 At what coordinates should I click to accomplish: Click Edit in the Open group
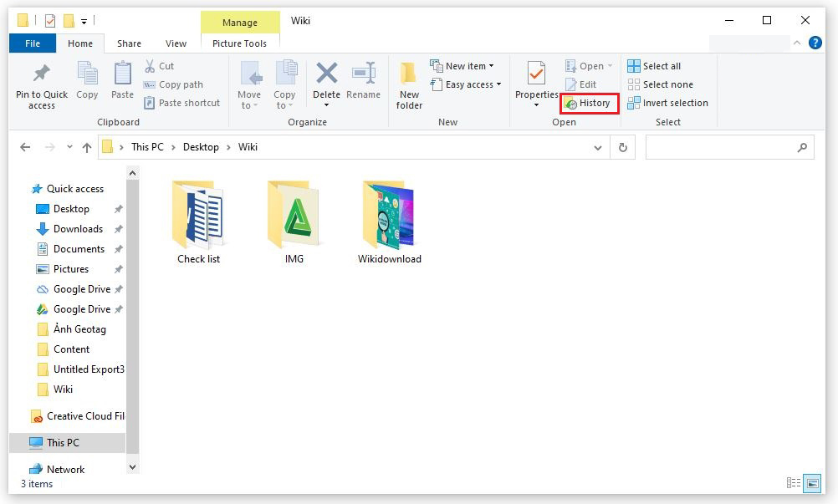pyautogui.click(x=581, y=84)
